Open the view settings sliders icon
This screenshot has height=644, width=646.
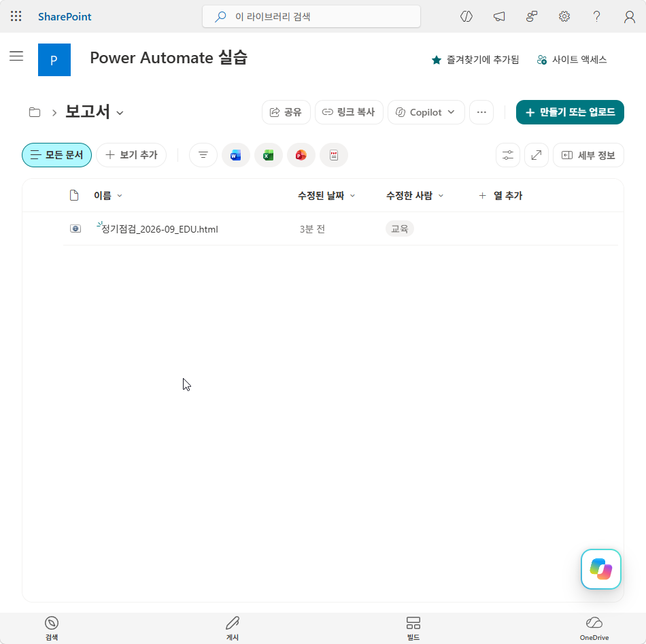click(x=507, y=155)
